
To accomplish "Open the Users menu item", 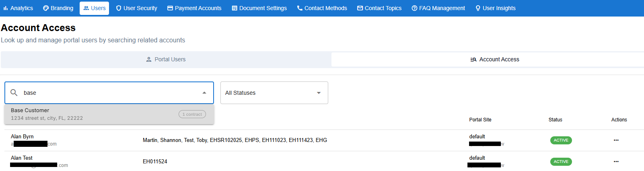I will pyautogui.click(x=94, y=8).
